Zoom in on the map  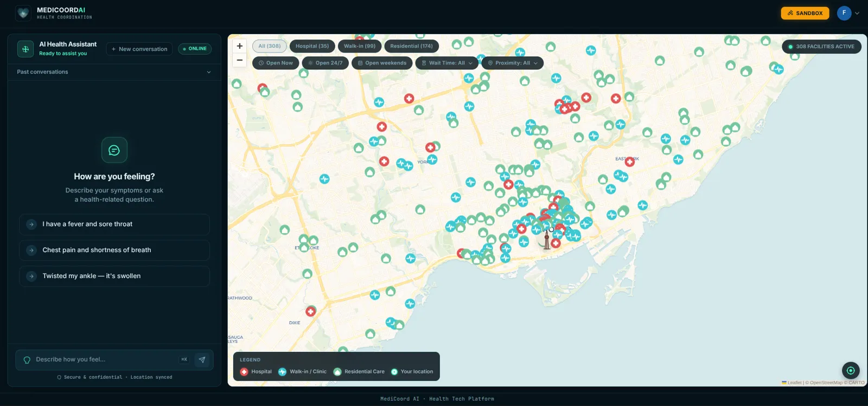(240, 46)
